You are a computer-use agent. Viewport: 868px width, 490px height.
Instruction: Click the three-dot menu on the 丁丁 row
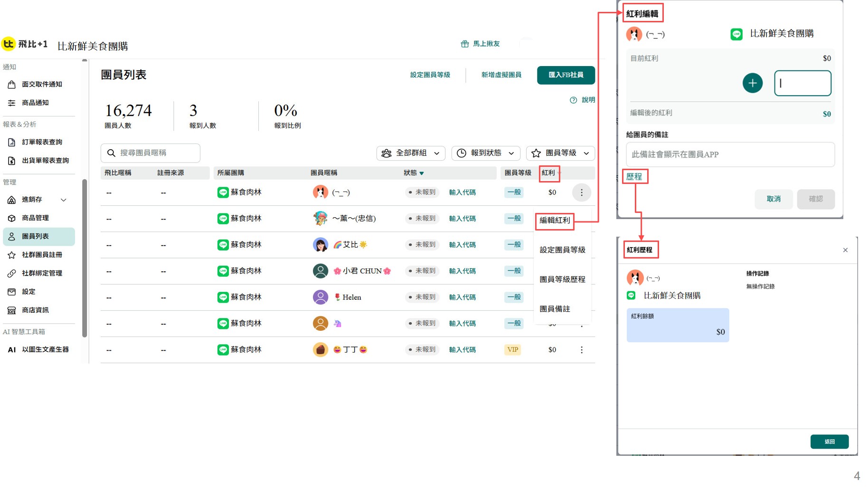click(581, 350)
